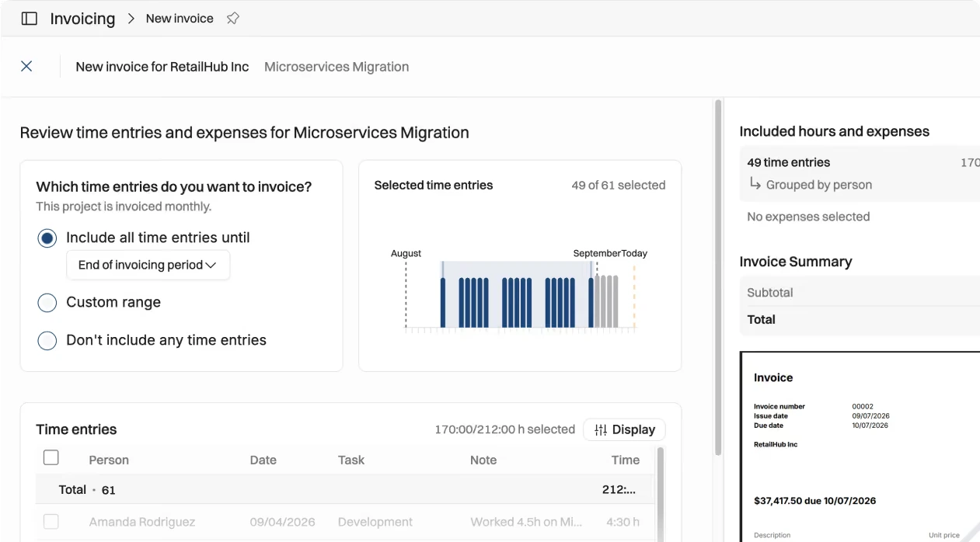980x542 pixels.
Task: Click the '$37,417.50 due 10/07/2026' amount
Action: [x=814, y=501]
